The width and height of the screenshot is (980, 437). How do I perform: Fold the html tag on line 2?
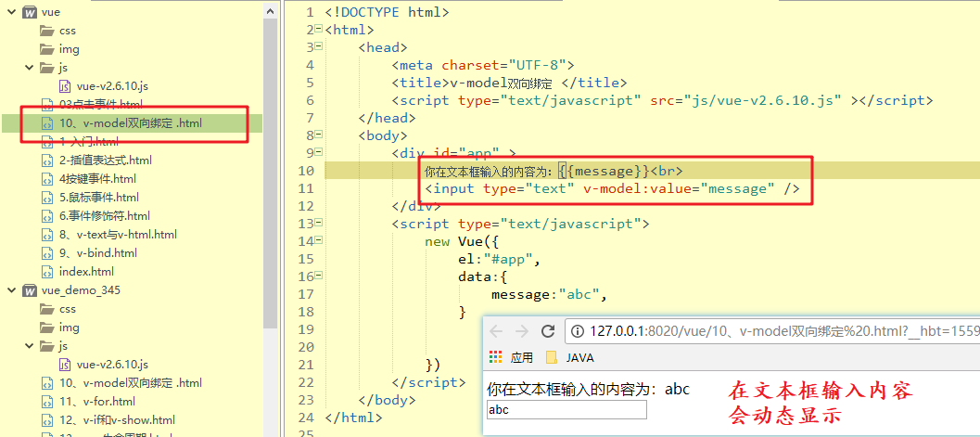pyautogui.click(x=319, y=29)
